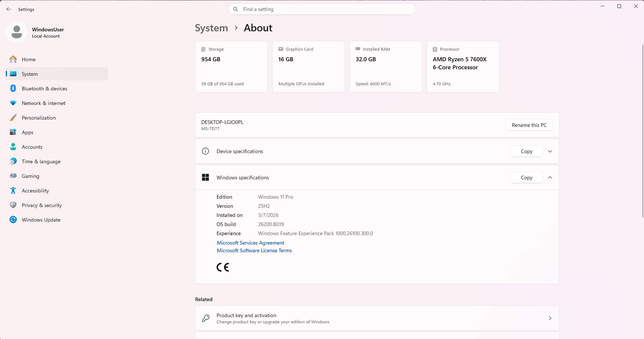Click the Home house icon in sidebar
644x339 pixels.
[13, 59]
